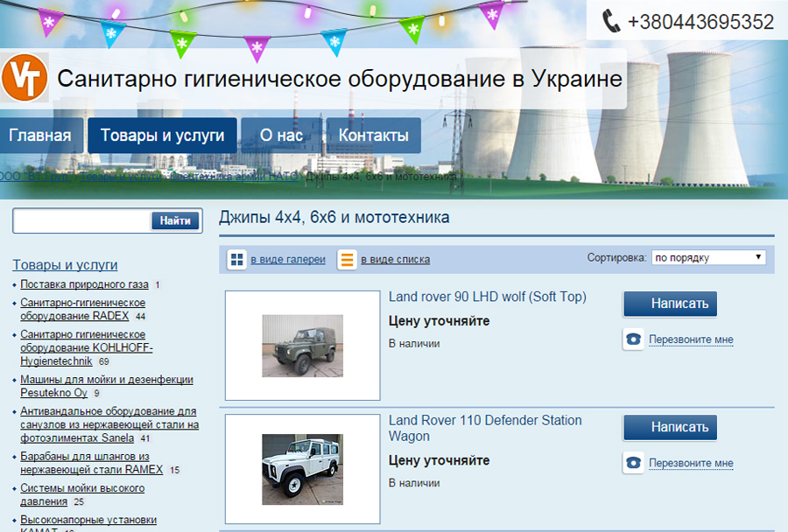Select Товары и услуги navigation tab
Screen dimensions: 788x532
pos(162,136)
